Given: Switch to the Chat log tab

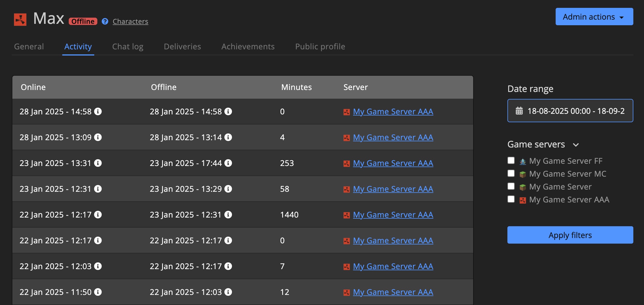Looking at the screenshot, I should (x=128, y=47).
